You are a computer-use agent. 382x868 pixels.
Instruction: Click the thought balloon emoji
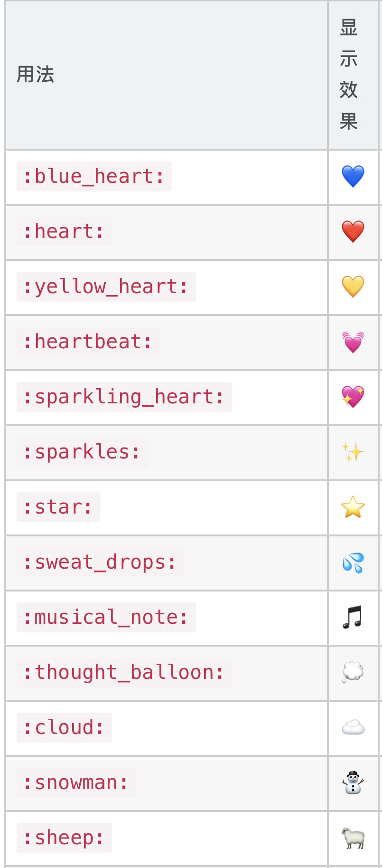tap(353, 673)
